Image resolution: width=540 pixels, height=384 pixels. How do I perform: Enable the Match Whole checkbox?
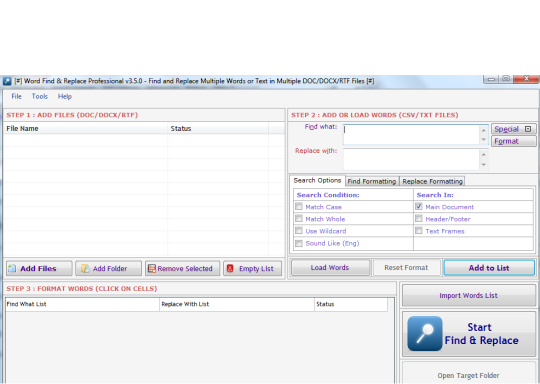click(x=299, y=219)
